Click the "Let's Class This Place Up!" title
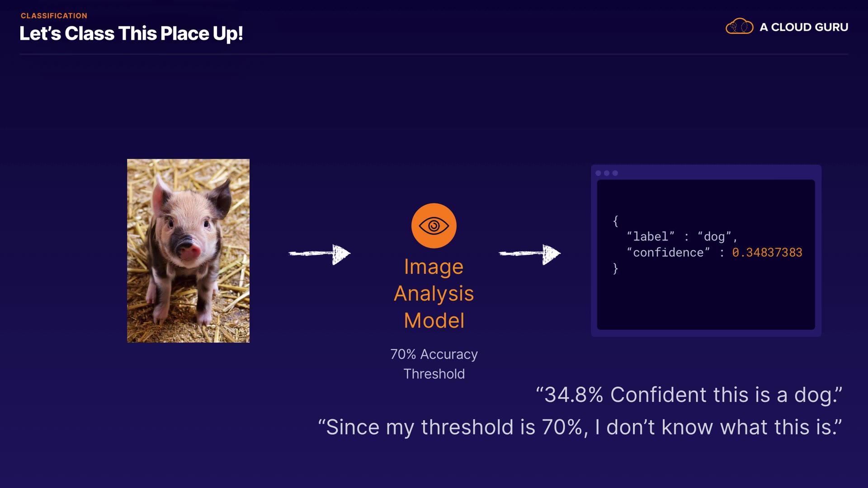The image size is (868, 488). click(131, 34)
